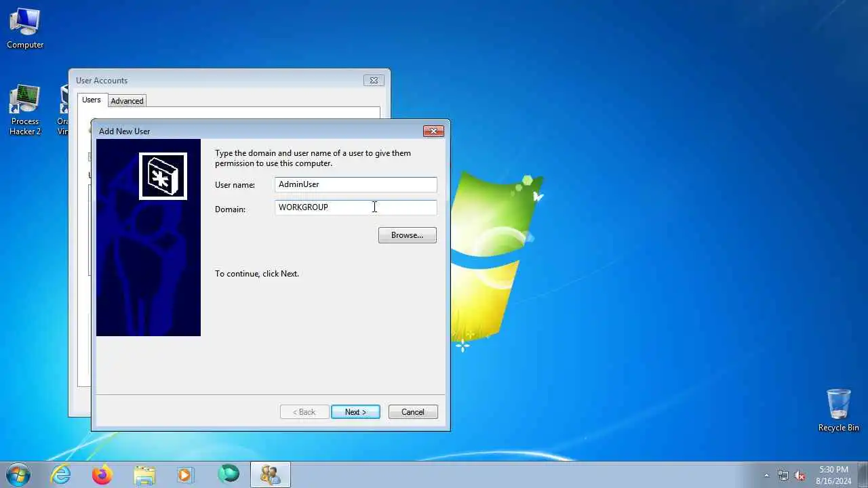Select the User Accounts taskbar button
Image resolution: width=868 pixels, height=488 pixels.
(271, 474)
